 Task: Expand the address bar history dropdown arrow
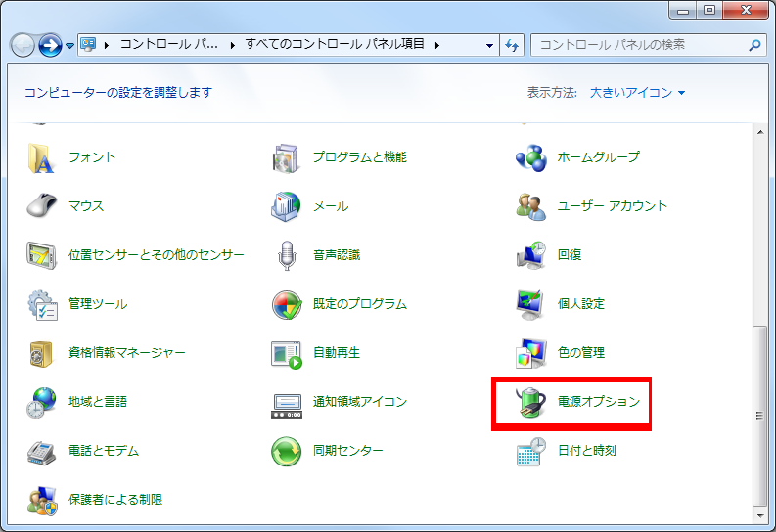point(489,45)
